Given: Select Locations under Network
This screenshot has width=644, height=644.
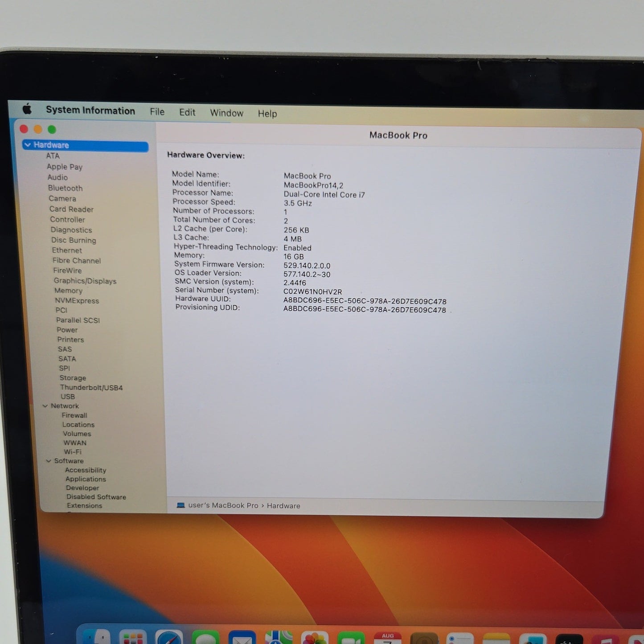Looking at the screenshot, I should (78, 425).
